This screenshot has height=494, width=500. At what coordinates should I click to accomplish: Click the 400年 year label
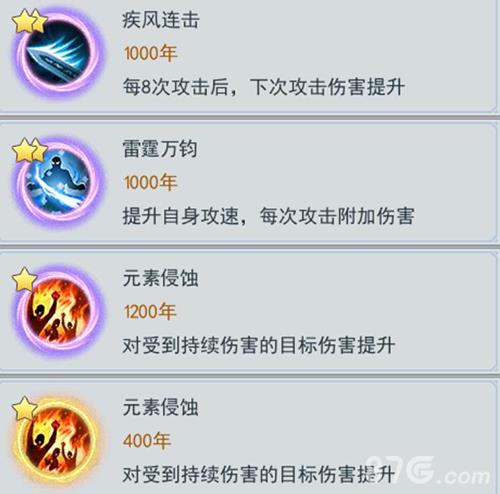(147, 441)
